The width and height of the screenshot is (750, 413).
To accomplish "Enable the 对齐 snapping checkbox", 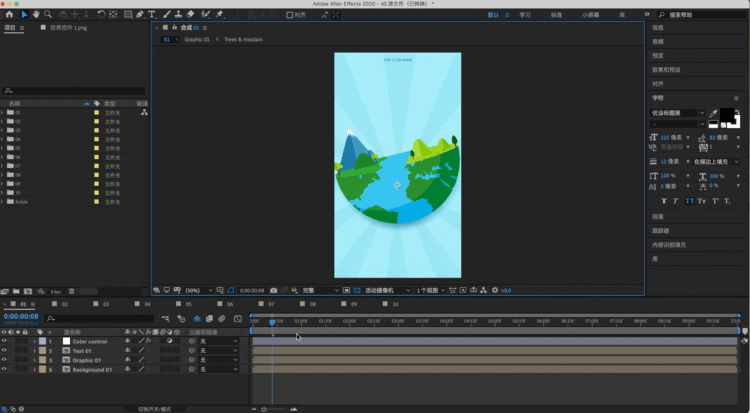I will point(290,15).
